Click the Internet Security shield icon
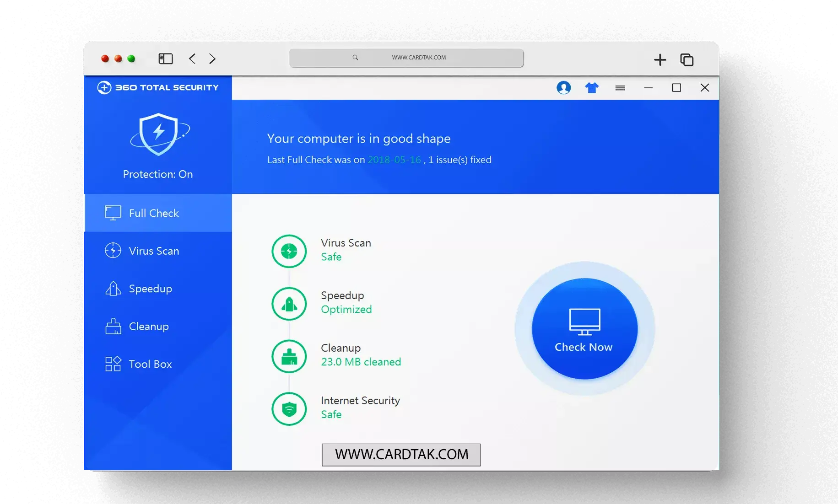838x504 pixels. [289, 409]
